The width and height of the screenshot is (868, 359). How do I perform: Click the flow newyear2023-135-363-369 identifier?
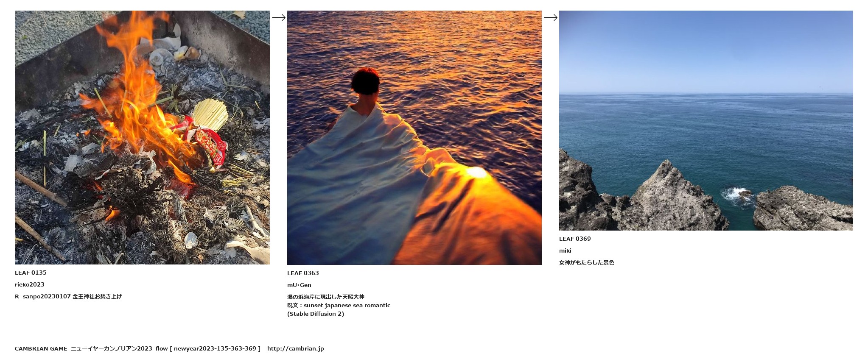pyautogui.click(x=208, y=348)
